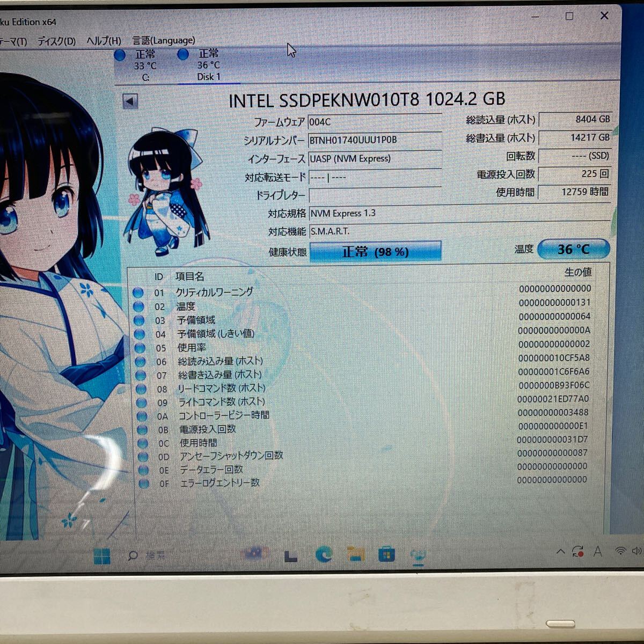Click the ファームウェア field 004C
The height and width of the screenshot is (644, 644).
coord(375,122)
